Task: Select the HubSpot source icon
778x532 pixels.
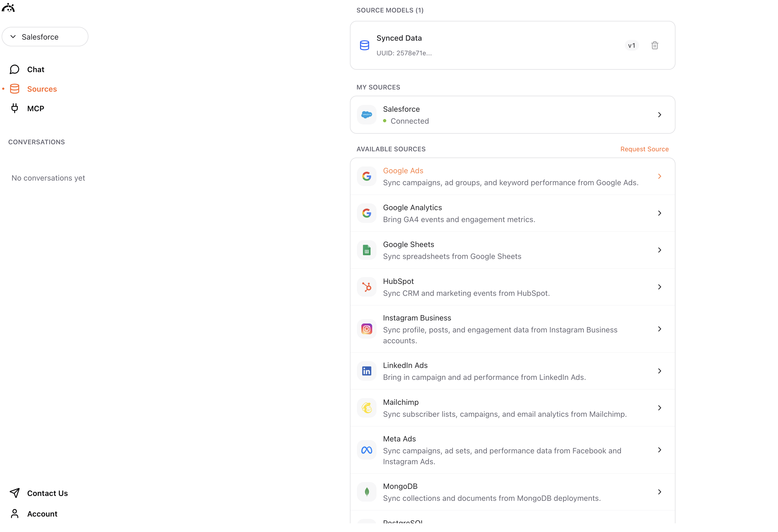Action: (366, 287)
